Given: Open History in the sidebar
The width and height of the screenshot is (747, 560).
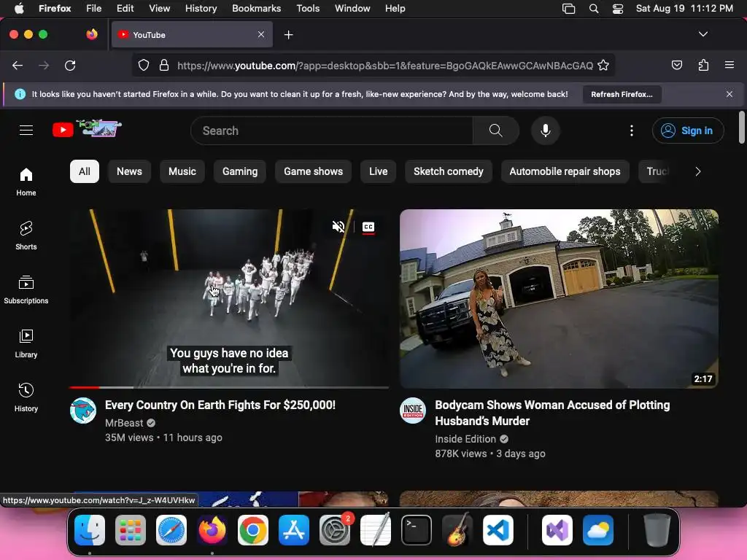Looking at the screenshot, I should pyautogui.click(x=26, y=397).
